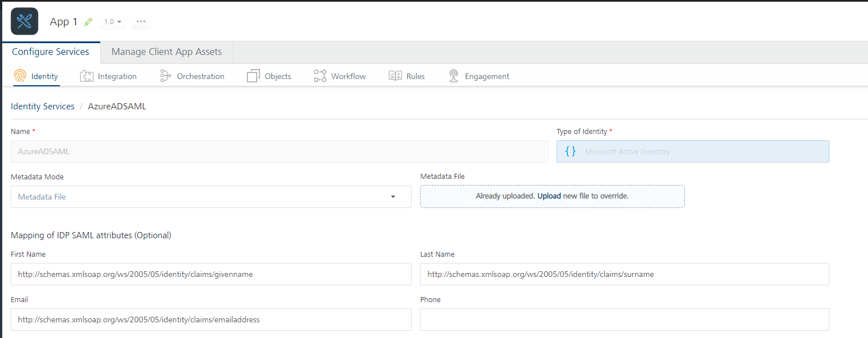Expand the Metadata Mode dropdown
This screenshot has height=338, width=868.
coord(211,197)
